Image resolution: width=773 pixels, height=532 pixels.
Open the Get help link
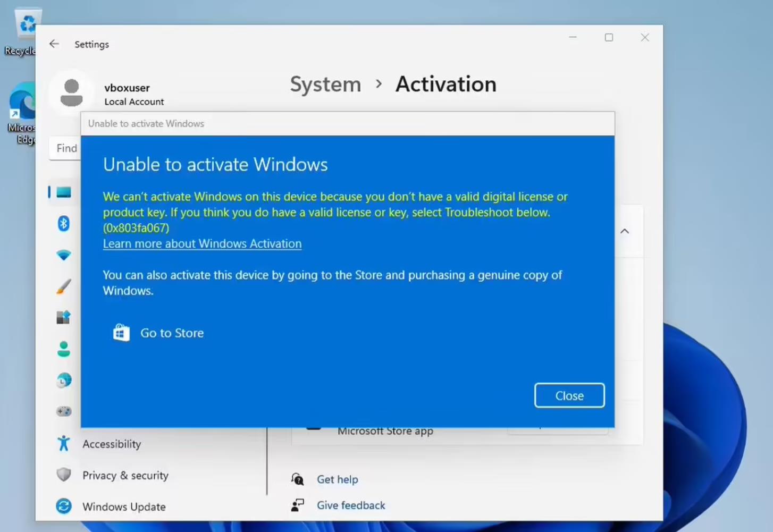[338, 479]
